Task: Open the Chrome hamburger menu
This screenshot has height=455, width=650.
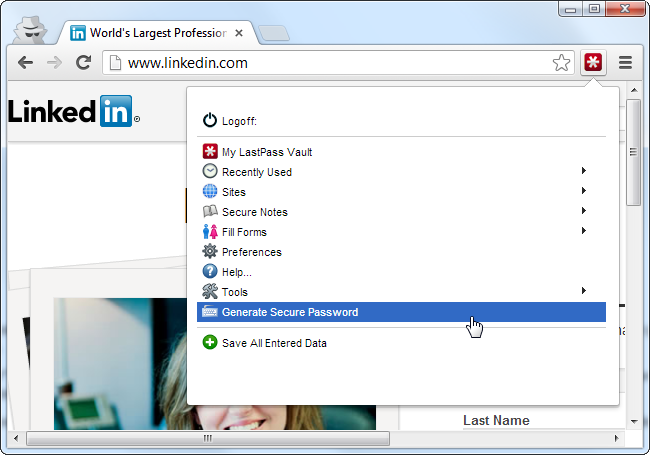Action: click(x=626, y=63)
